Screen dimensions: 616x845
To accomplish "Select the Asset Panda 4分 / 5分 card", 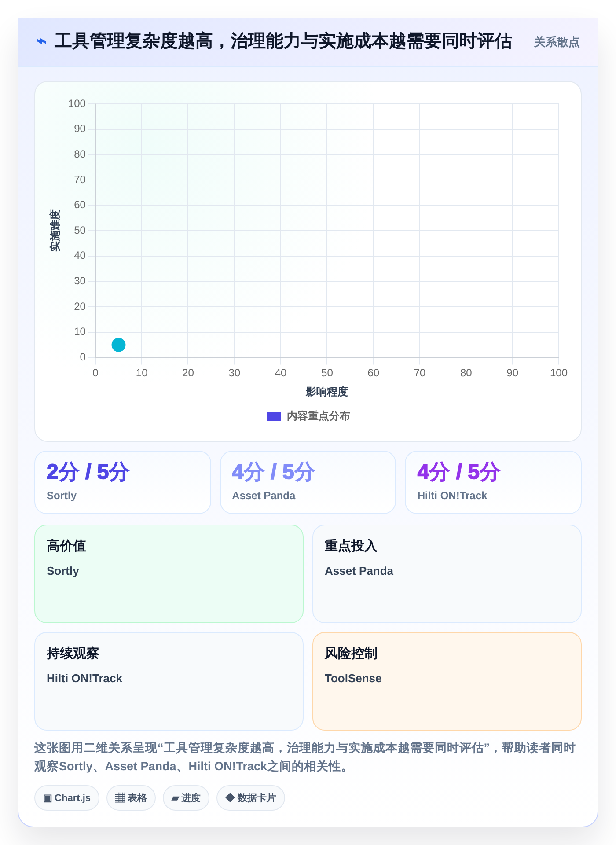I will (308, 482).
